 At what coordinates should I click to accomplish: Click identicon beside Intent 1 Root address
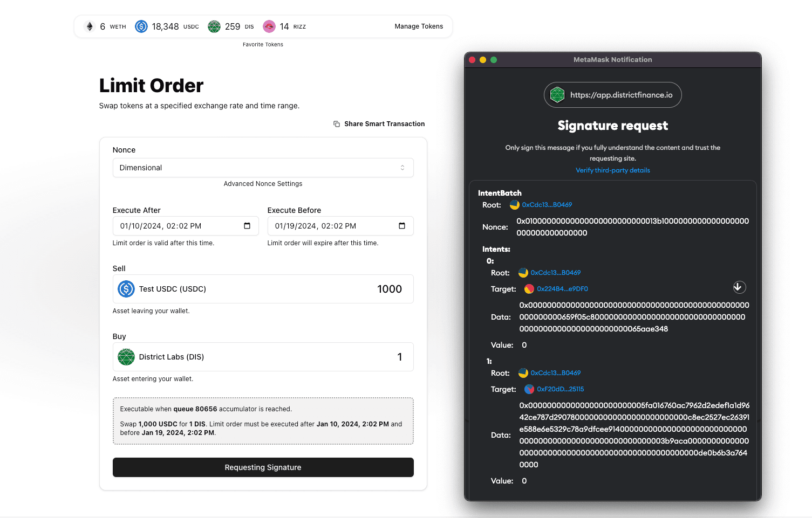(x=523, y=373)
